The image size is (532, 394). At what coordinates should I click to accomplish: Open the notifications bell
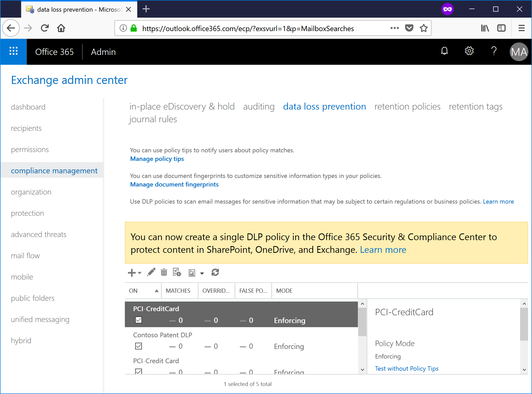pos(444,51)
